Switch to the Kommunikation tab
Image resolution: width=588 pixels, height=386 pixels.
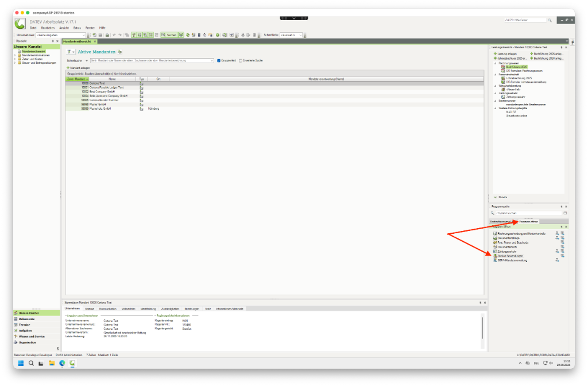click(108, 308)
